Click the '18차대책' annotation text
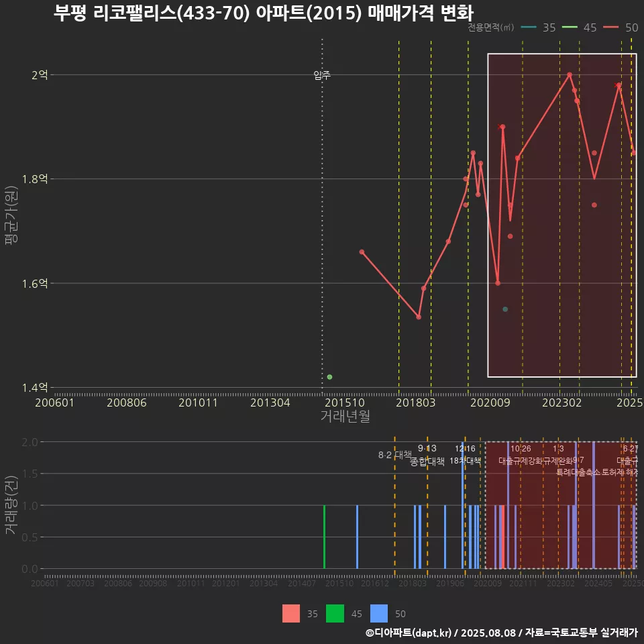This screenshot has height=644, width=644. point(465,461)
